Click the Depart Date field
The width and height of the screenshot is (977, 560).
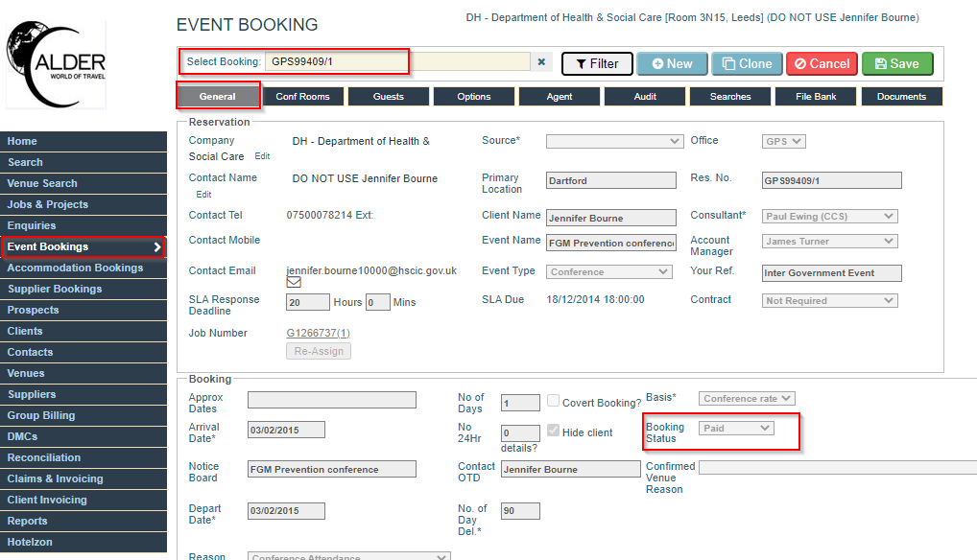tap(286, 511)
